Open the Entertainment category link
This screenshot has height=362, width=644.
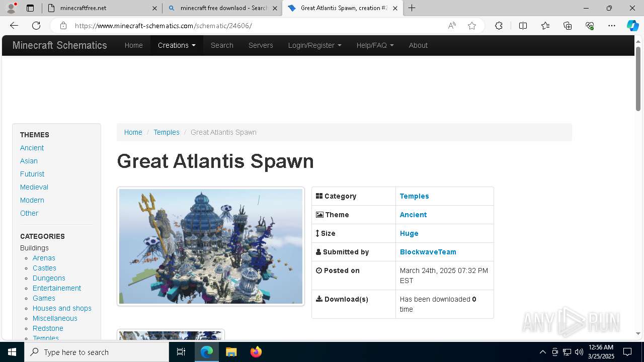pyautogui.click(x=57, y=288)
